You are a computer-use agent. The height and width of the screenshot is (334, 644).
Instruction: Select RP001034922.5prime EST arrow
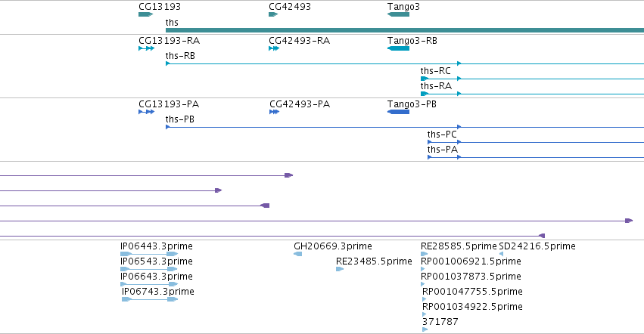[425, 314]
